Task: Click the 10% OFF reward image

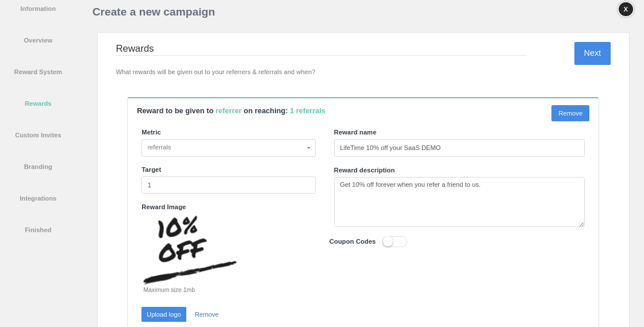Action: coord(190,249)
